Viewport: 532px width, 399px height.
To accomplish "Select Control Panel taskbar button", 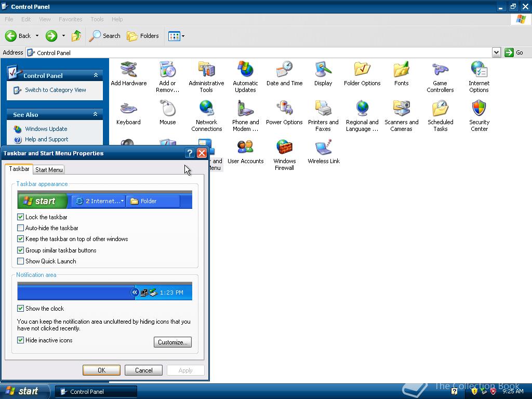I will tap(96, 392).
